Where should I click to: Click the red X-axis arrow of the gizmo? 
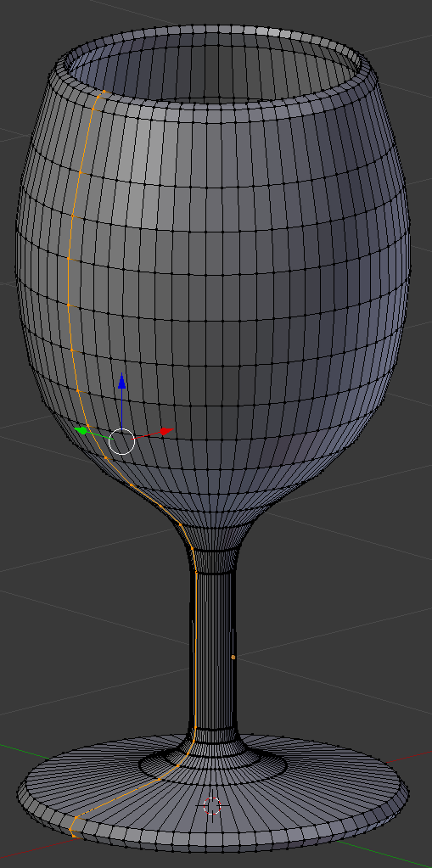coord(166,431)
